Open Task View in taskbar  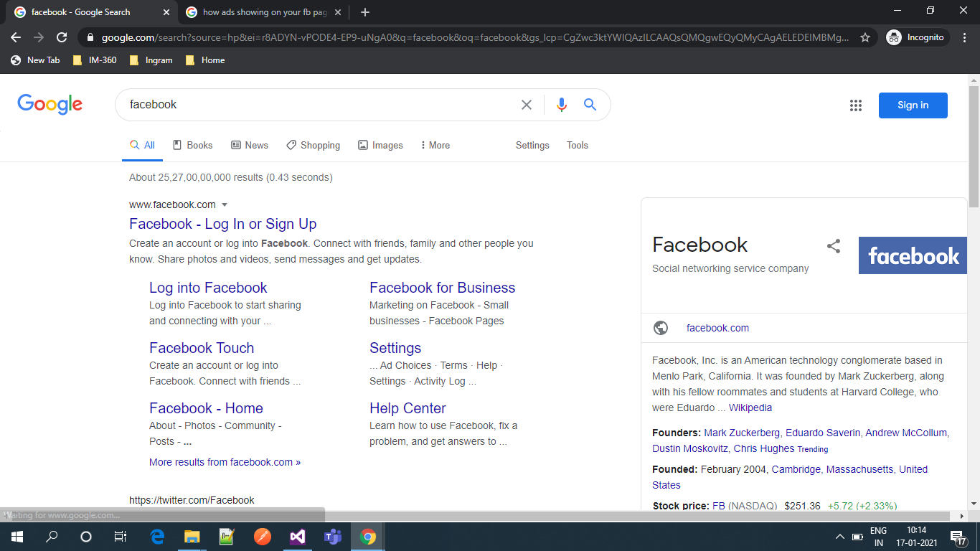tap(121, 537)
